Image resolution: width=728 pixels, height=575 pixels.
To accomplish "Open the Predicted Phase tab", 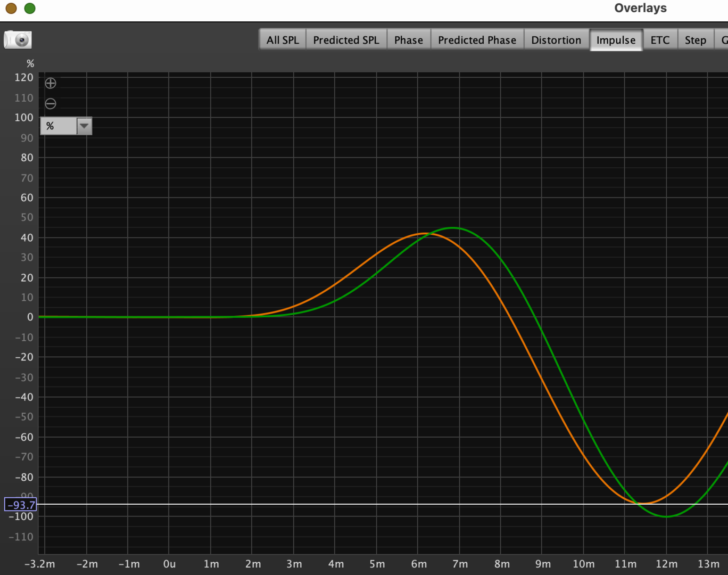I will pos(477,40).
